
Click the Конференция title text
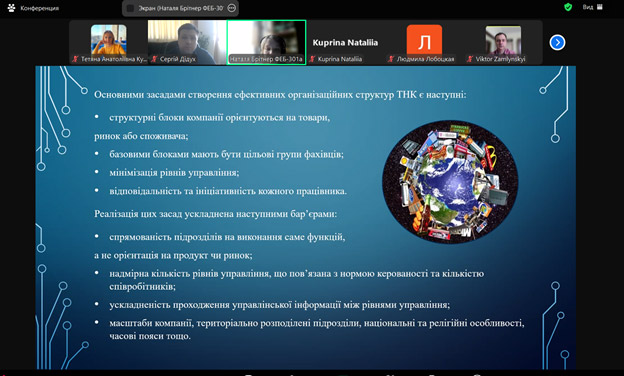click(x=40, y=8)
